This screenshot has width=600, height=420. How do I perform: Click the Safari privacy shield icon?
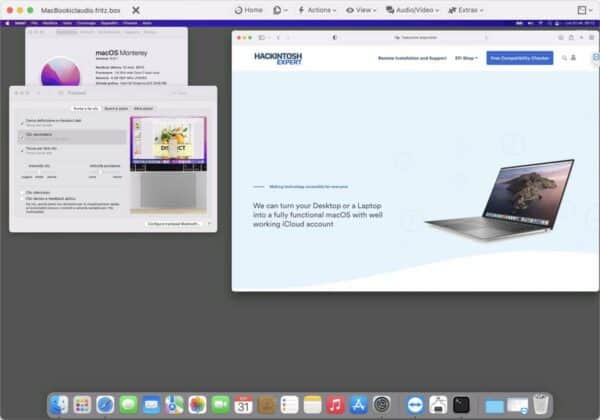pyautogui.click(x=334, y=37)
